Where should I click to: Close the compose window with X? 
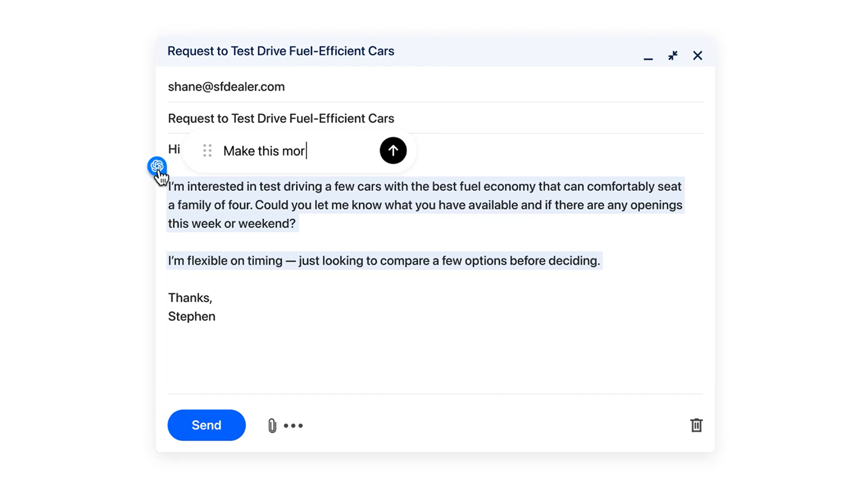coord(698,56)
